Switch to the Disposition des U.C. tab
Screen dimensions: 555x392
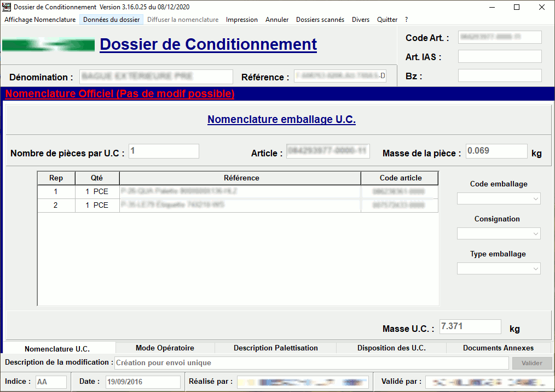pos(392,347)
